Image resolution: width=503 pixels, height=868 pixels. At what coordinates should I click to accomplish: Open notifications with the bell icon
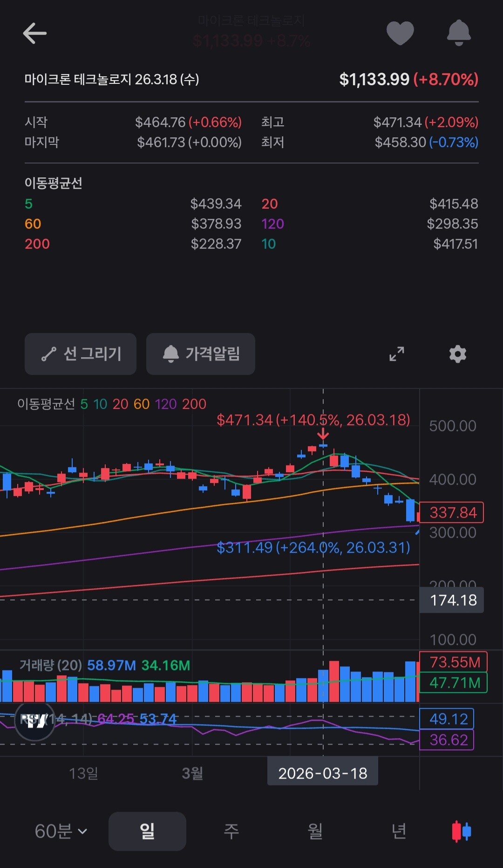pos(459,33)
